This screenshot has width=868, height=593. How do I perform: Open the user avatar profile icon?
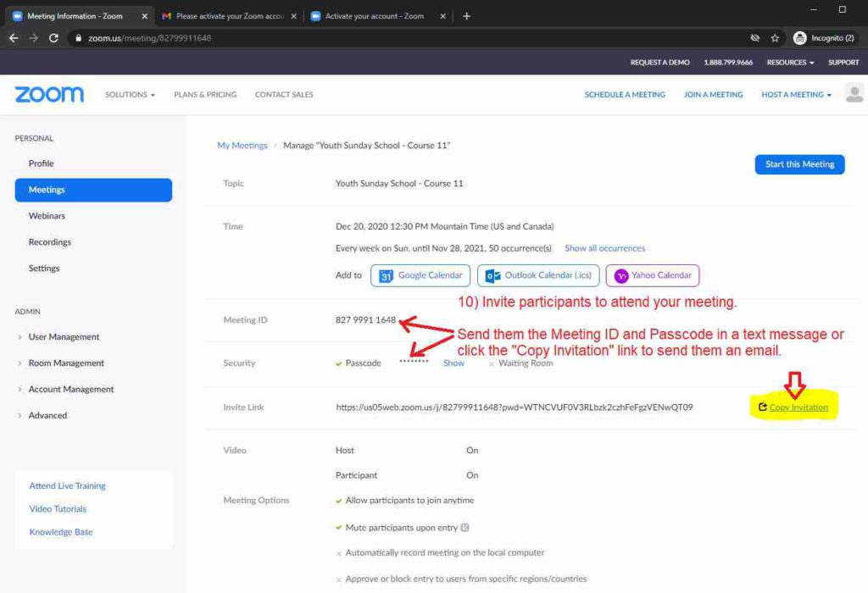tap(854, 93)
